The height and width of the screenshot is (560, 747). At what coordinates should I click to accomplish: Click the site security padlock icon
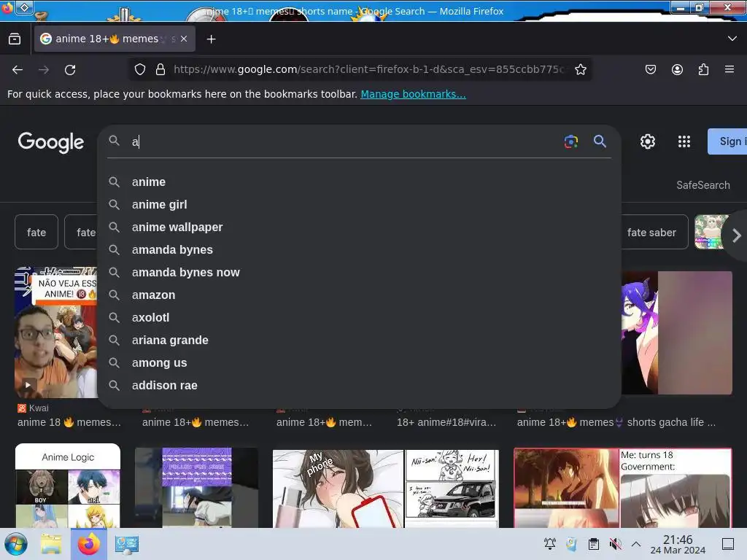(160, 69)
